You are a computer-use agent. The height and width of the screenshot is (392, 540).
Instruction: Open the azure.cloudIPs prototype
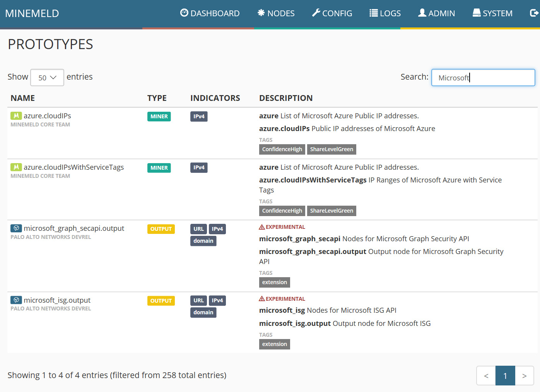pyautogui.click(x=47, y=116)
